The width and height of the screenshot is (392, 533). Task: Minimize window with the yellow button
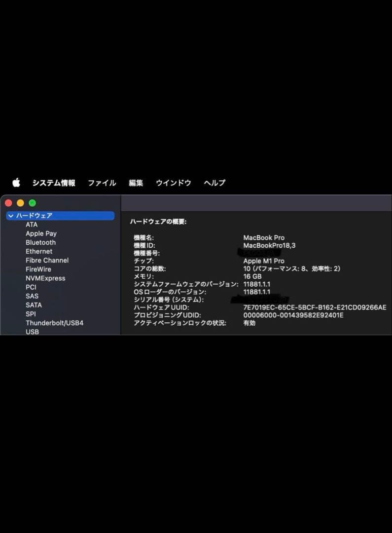[20, 203]
